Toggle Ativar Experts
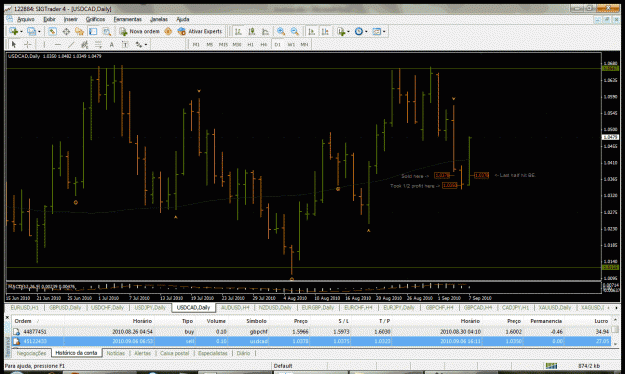This screenshot has height=374, width=625. point(199,31)
